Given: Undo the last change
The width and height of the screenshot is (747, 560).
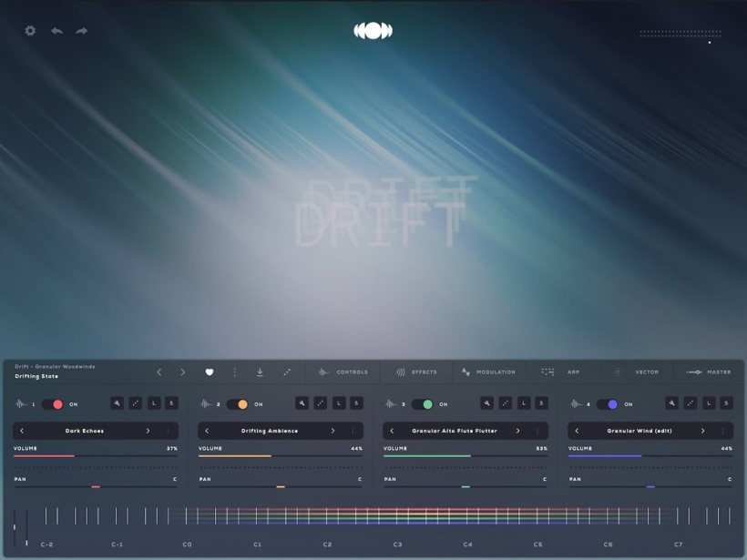Looking at the screenshot, I should point(56,31).
